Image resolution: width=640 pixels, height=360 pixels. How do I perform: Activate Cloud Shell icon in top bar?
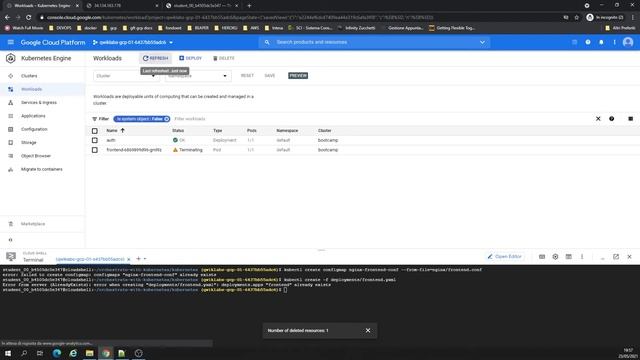[574, 42]
